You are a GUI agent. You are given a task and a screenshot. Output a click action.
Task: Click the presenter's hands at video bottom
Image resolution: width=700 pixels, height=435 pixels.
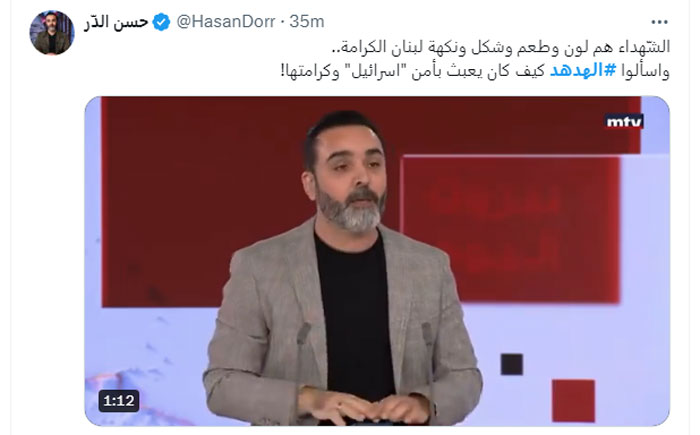click(x=366, y=407)
